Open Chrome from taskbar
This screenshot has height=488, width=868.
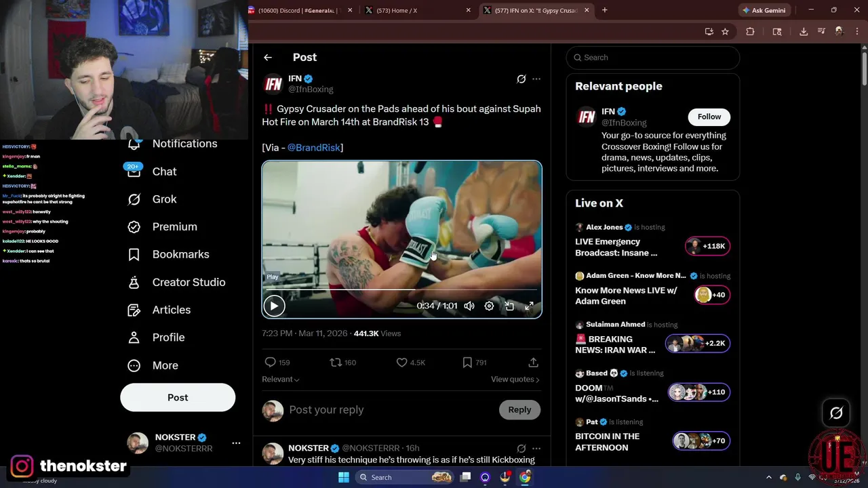point(525,477)
